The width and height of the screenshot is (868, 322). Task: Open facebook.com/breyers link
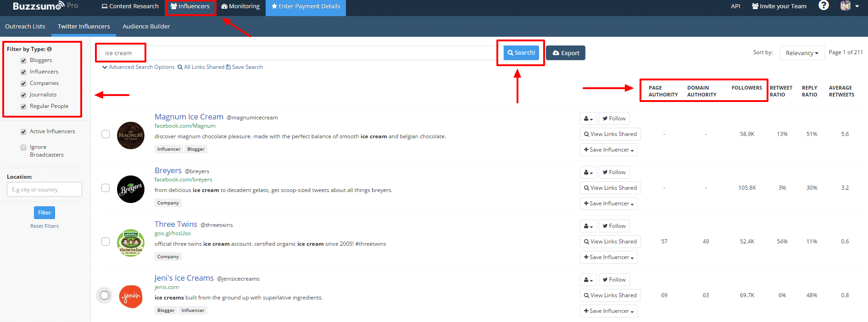(184, 180)
